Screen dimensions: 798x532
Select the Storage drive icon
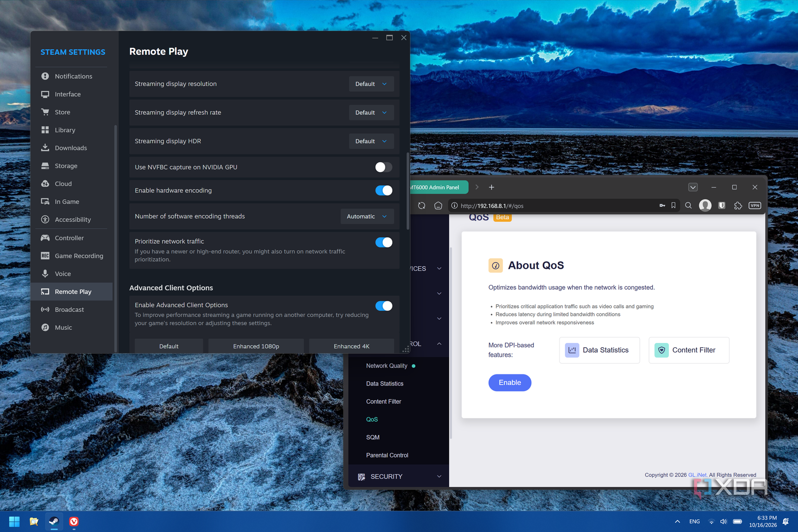45,166
